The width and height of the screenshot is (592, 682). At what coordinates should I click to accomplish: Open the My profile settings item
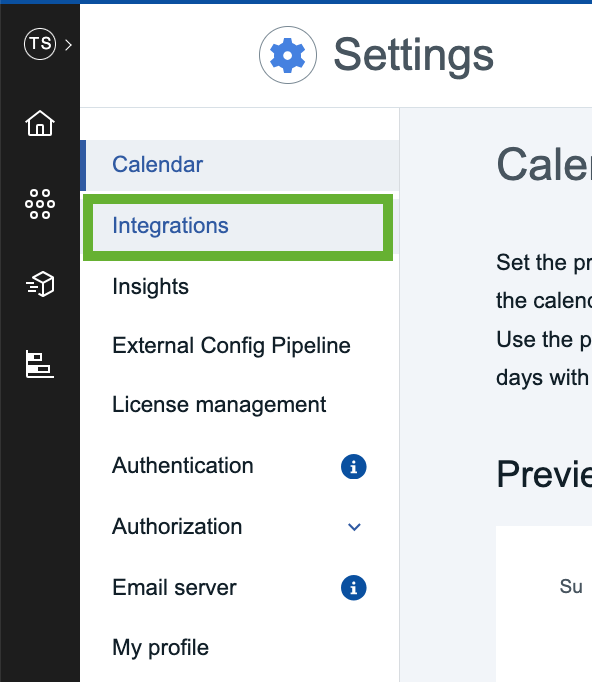click(240, 648)
